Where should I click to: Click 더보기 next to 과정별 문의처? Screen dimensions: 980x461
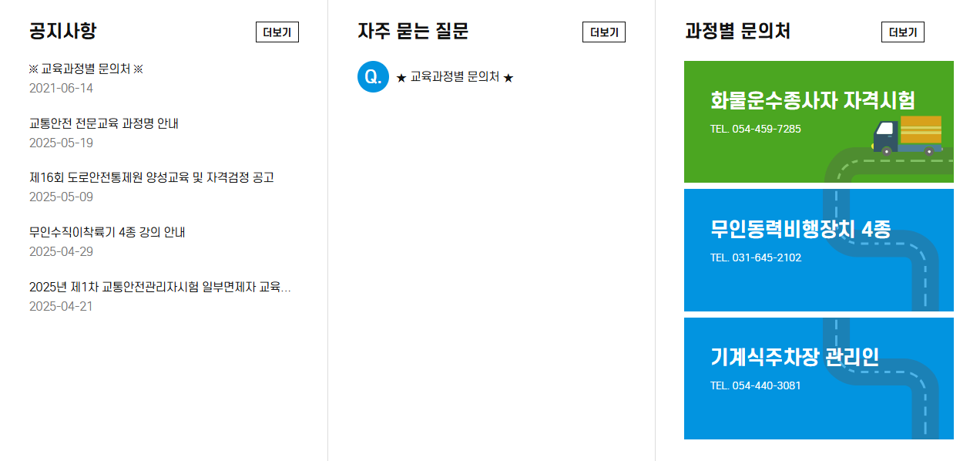point(902,32)
